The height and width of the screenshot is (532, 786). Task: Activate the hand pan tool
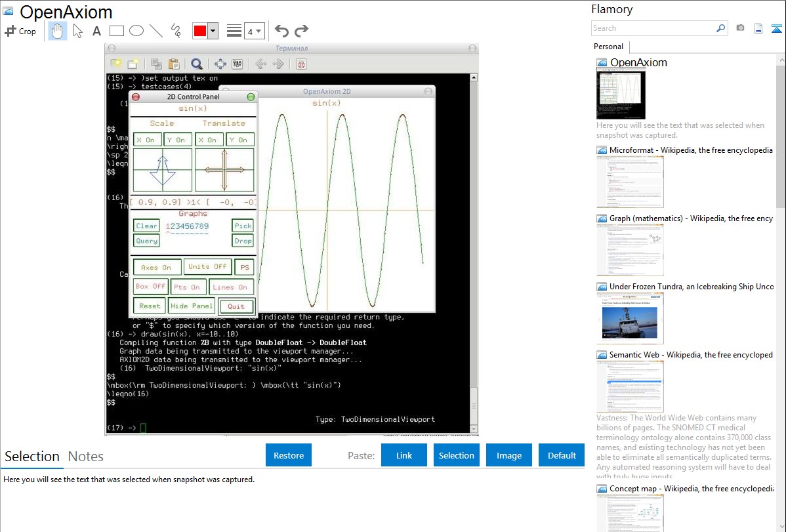57,31
